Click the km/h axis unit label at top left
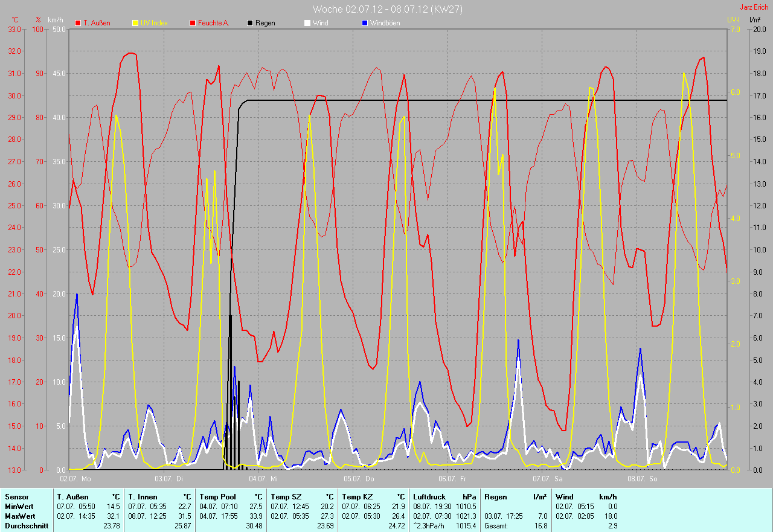The height and width of the screenshot is (532, 773). pos(56,20)
